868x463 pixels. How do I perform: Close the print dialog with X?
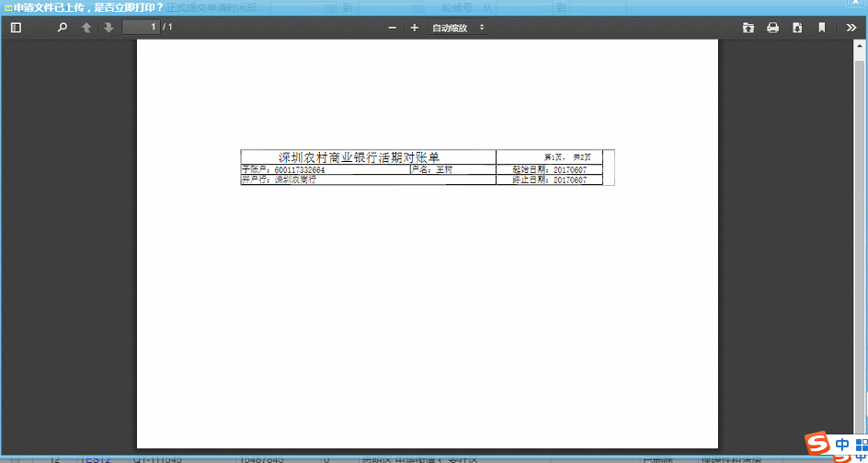click(856, 3)
